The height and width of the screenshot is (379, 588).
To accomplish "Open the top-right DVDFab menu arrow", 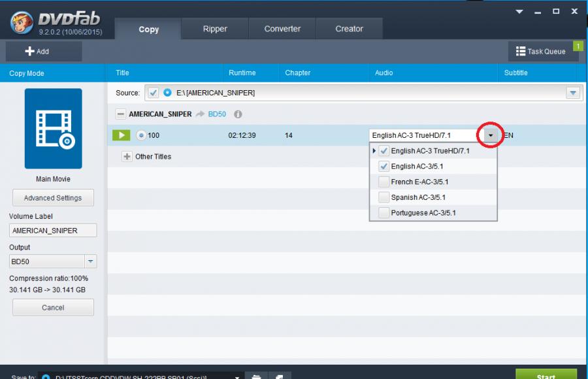I will pos(519,11).
